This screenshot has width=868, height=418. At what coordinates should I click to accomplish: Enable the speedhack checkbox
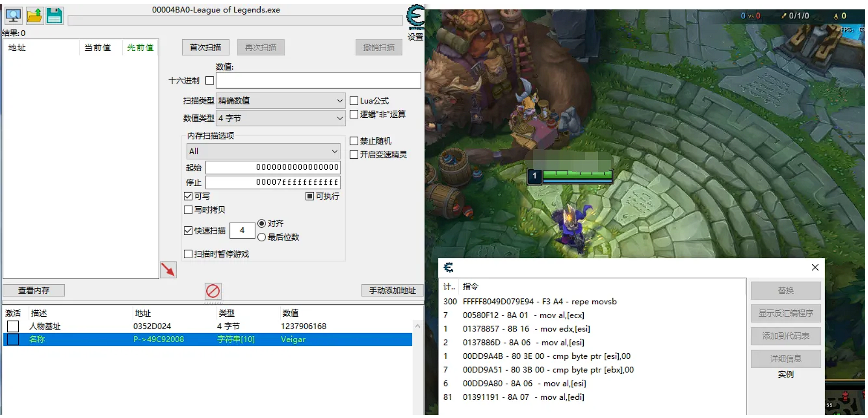coord(354,155)
